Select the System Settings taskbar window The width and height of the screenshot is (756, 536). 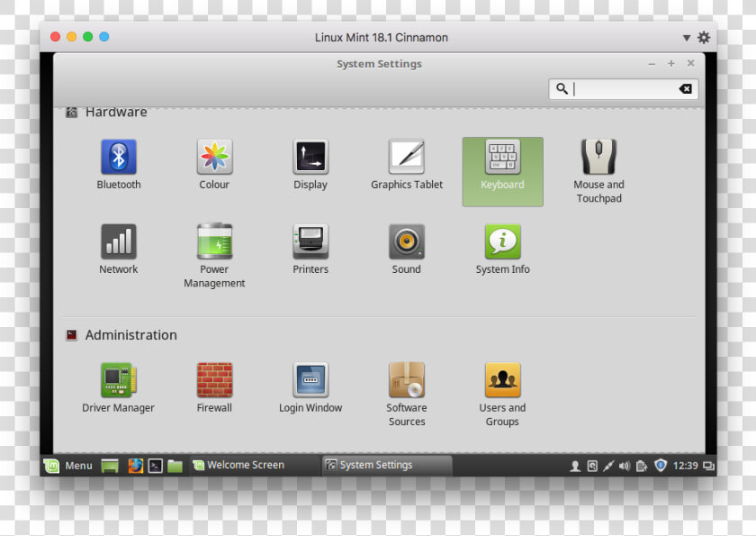click(388, 465)
